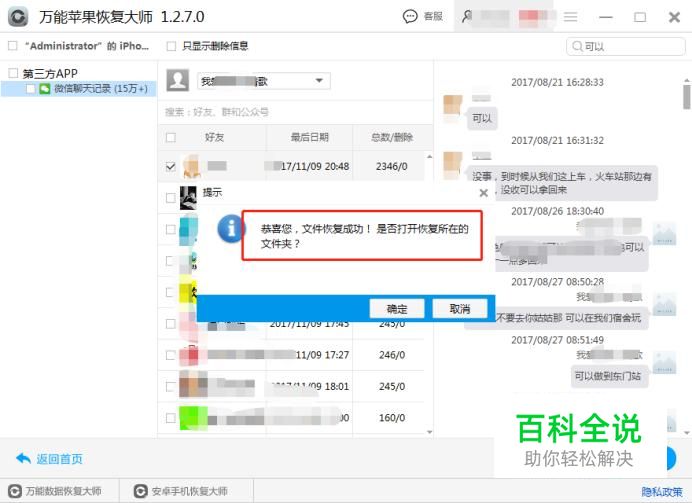Check the row with 246/0 total

(x=170, y=355)
